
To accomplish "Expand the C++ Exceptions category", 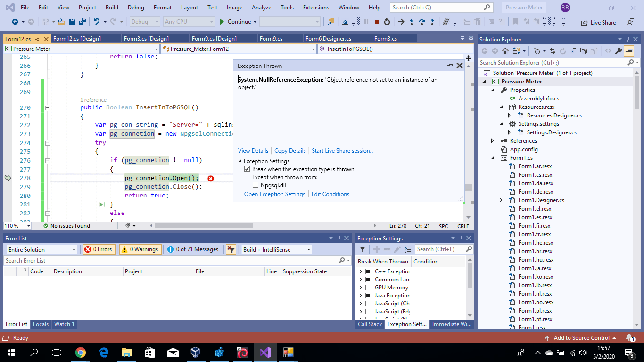I will 361,271.
